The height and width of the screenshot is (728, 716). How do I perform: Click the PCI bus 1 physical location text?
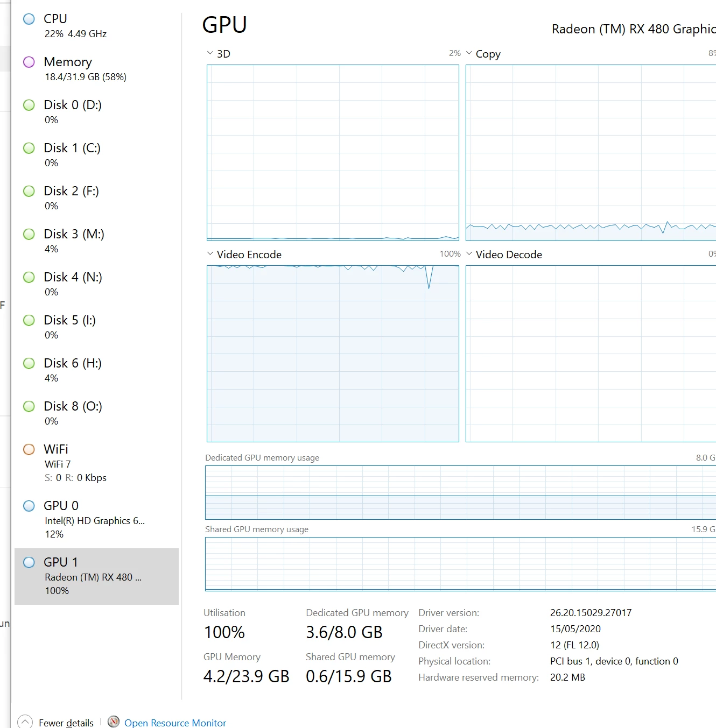tap(614, 661)
